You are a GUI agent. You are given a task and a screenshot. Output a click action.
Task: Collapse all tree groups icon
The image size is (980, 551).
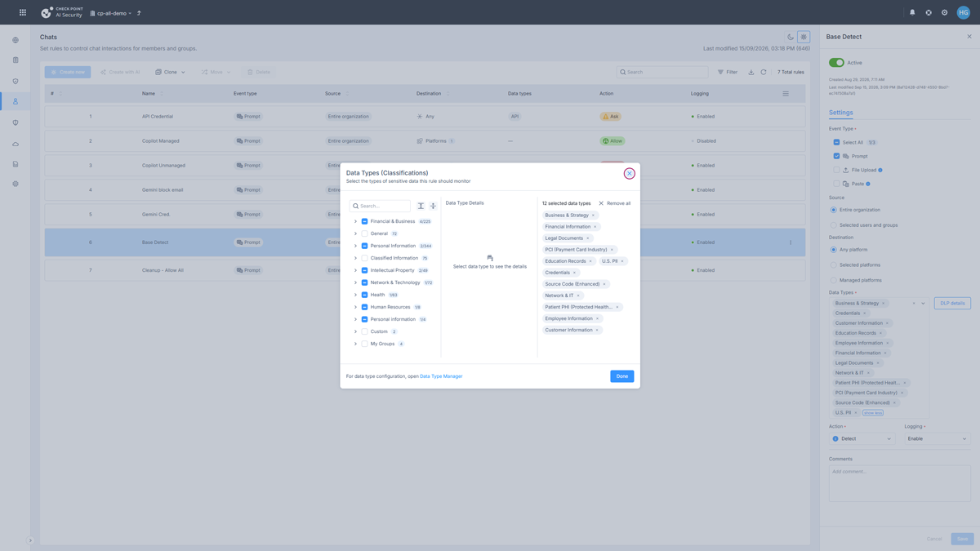[433, 206]
